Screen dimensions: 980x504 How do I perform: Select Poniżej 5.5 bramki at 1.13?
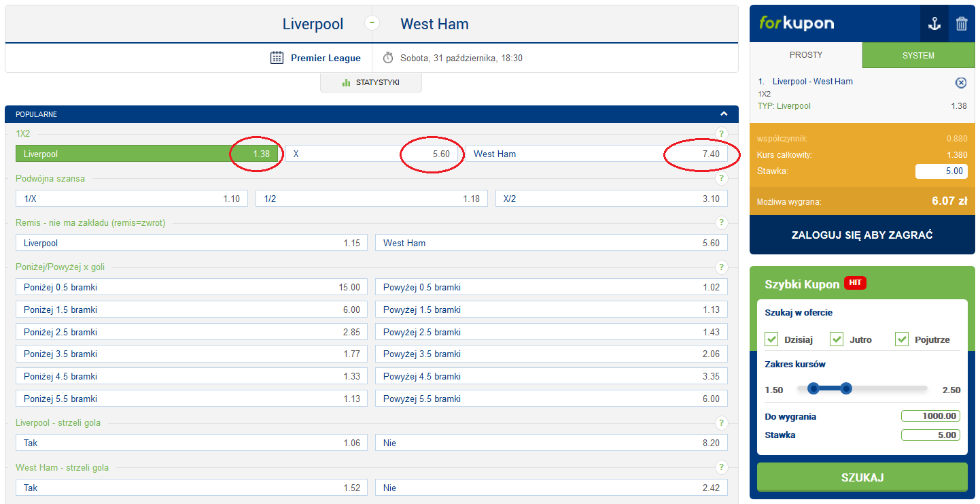click(x=192, y=399)
